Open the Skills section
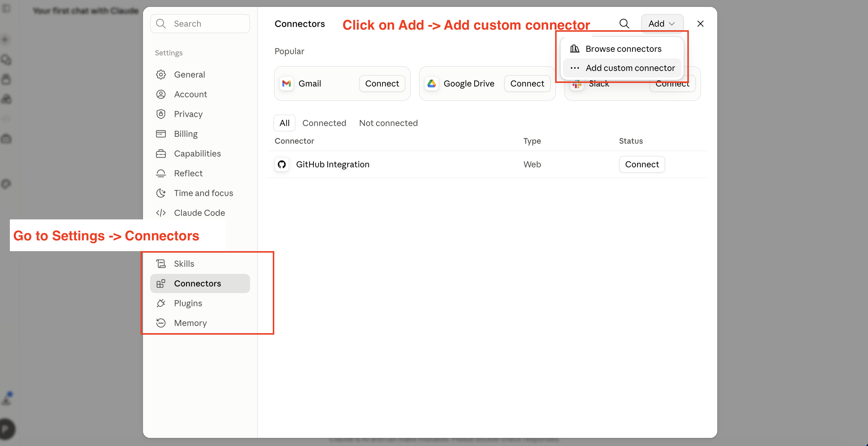868x446 pixels. click(200, 264)
